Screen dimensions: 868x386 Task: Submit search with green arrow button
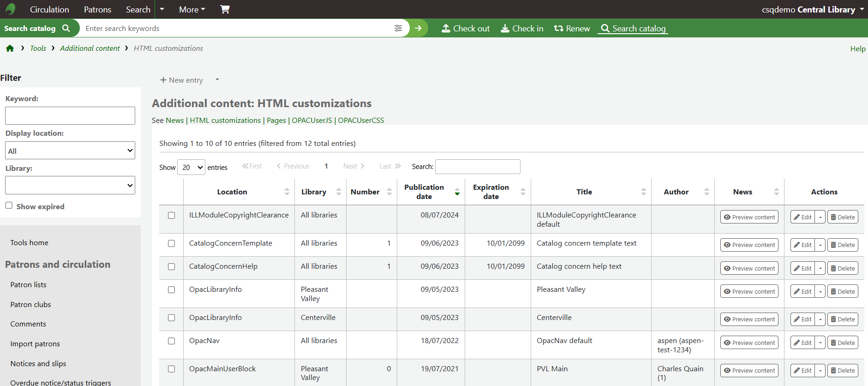tap(418, 28)
